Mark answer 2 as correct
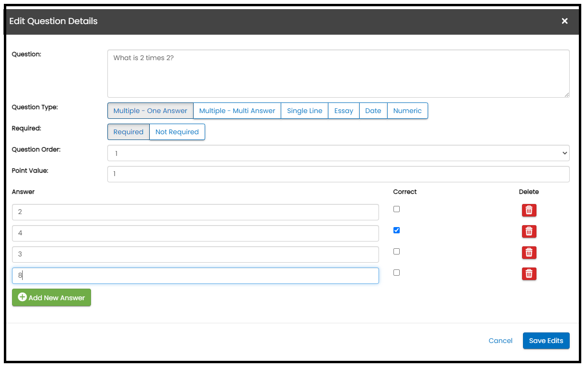This screenshot has width=588, height=369. tap(396, 209)
